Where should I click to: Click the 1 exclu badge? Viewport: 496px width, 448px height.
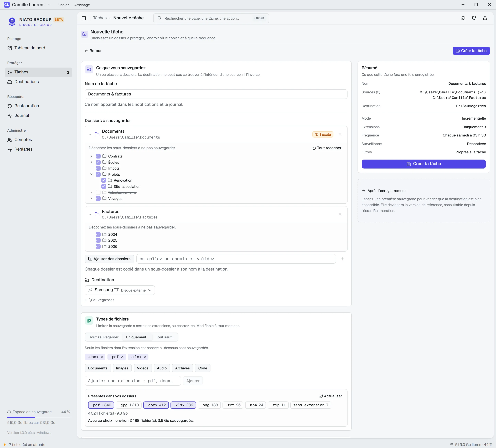click(323, 134)
